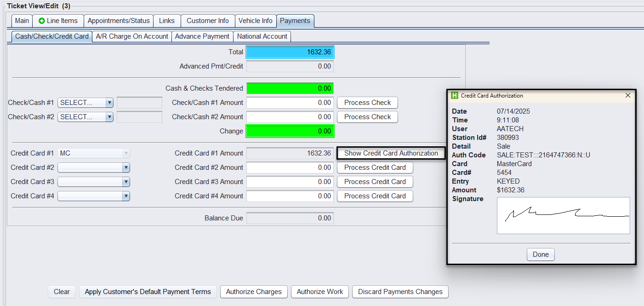Click the Credit Card #2 Amount field
Image resolution: width=644 pixels, height=306 pixels.
[x=290, y=167]
